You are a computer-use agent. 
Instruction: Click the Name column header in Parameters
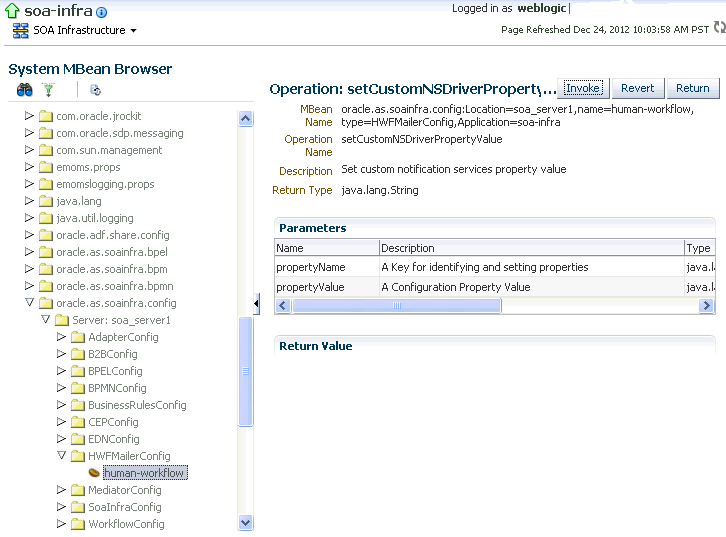[x=327, y=248]
